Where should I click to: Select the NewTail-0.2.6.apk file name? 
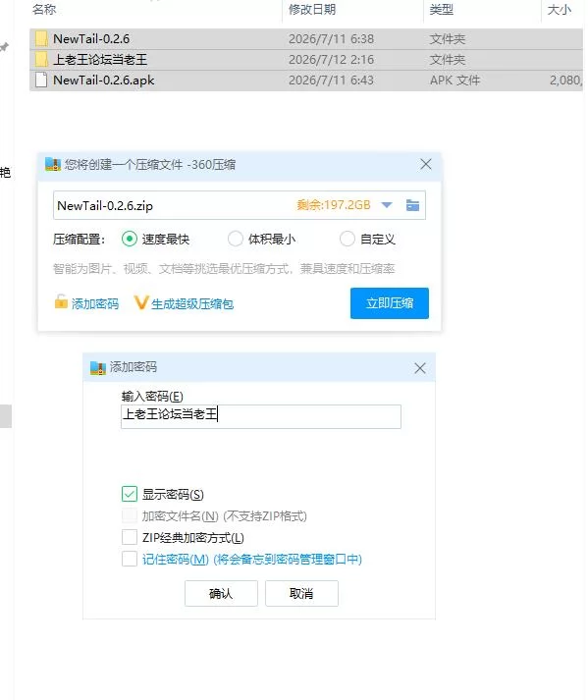[104, 80]
